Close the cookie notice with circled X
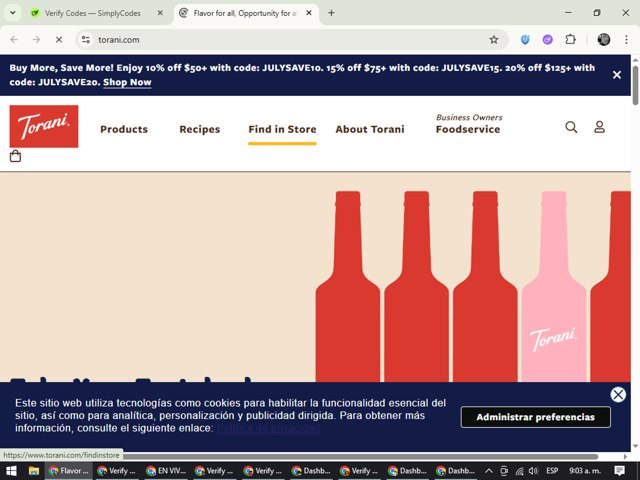Screen dimensions: 640x480 [x=618, y=395]
